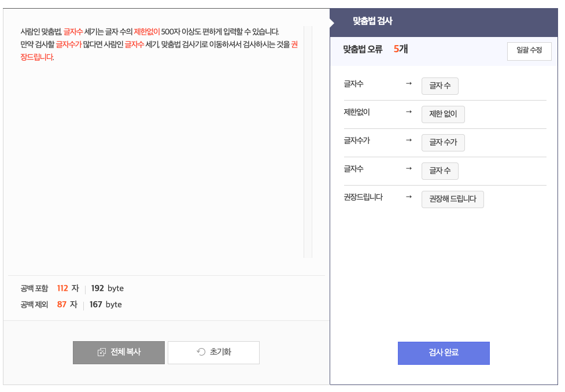
Task: Apply the 권장해 드립니다 correction suggestion
Action: coord(453,199)
